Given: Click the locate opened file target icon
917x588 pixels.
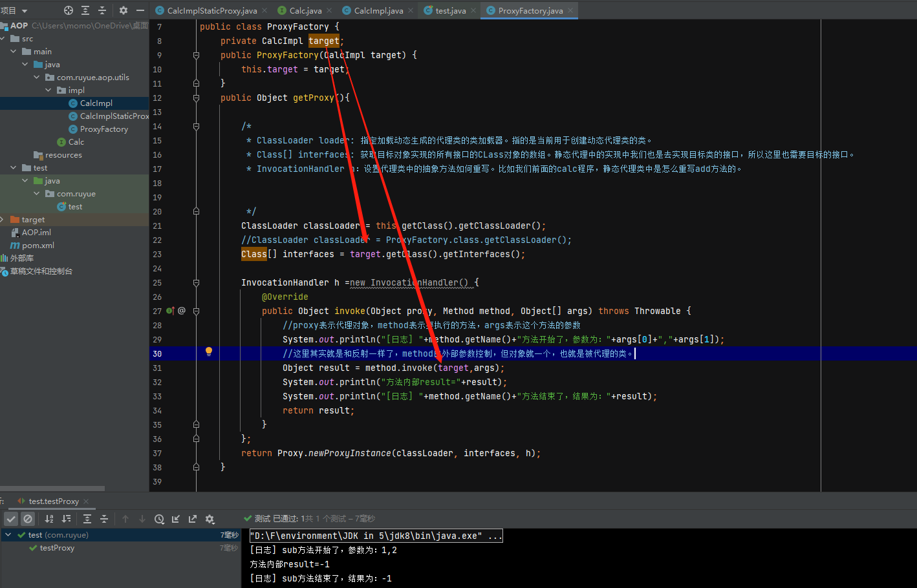Looking at the screenshot, I should [x=69, y=10].
